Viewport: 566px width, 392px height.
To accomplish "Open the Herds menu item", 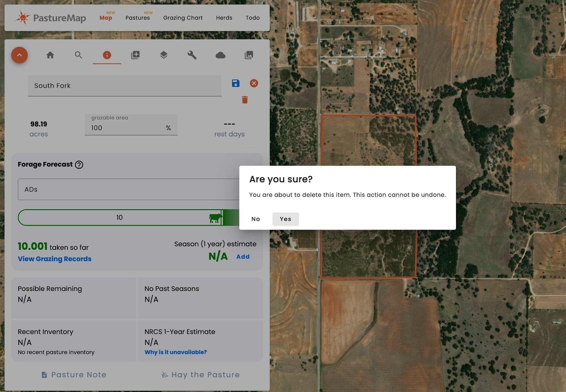I will tap(224, 18).
